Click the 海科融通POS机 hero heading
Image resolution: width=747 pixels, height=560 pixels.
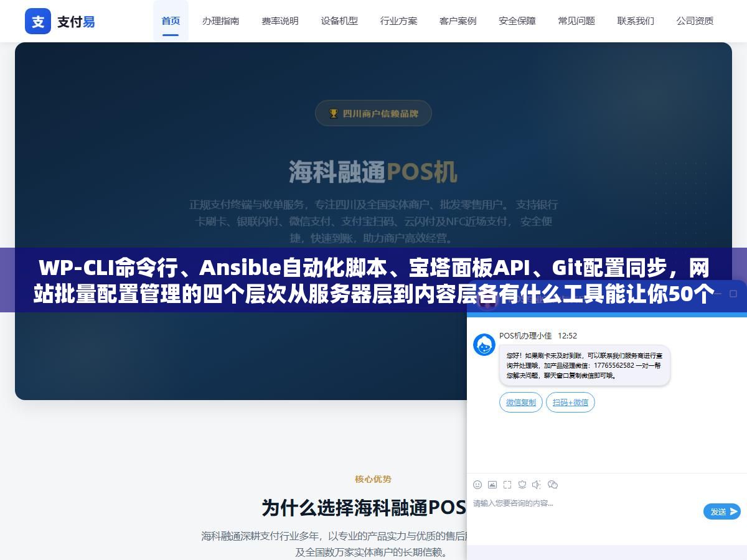pos(374,172)
